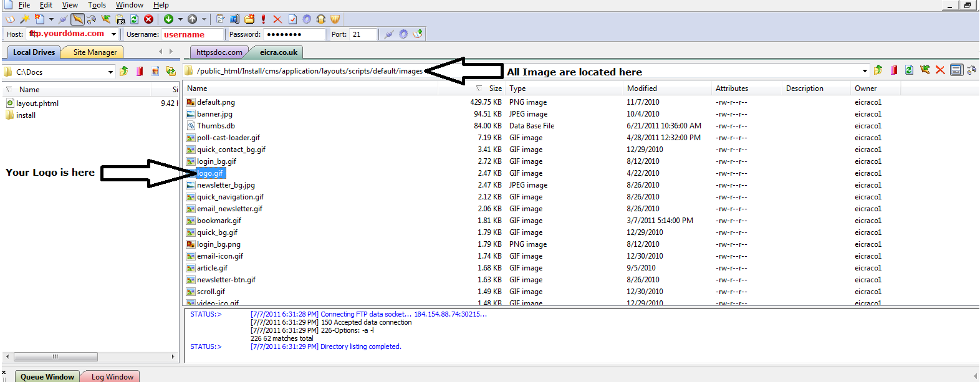Switch to the Log Window tab

point(112,376)
